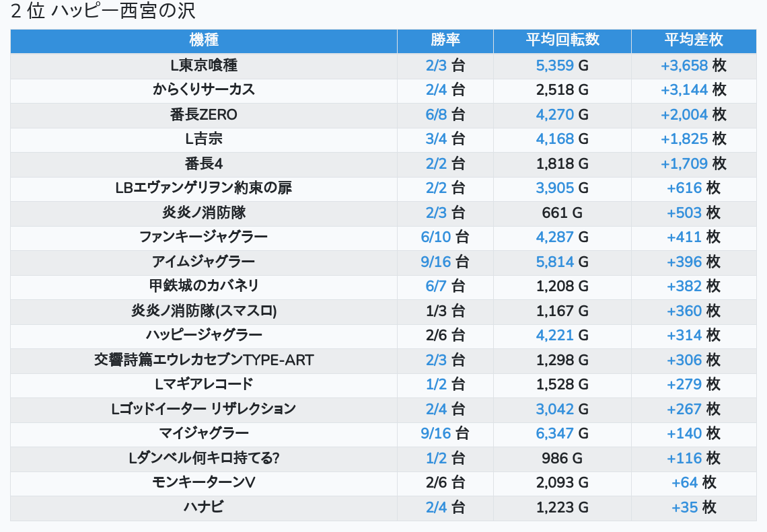Click 2/6 台 win rate in ハッピージャグラー row
767x532 pixels.
pos(445,336)
